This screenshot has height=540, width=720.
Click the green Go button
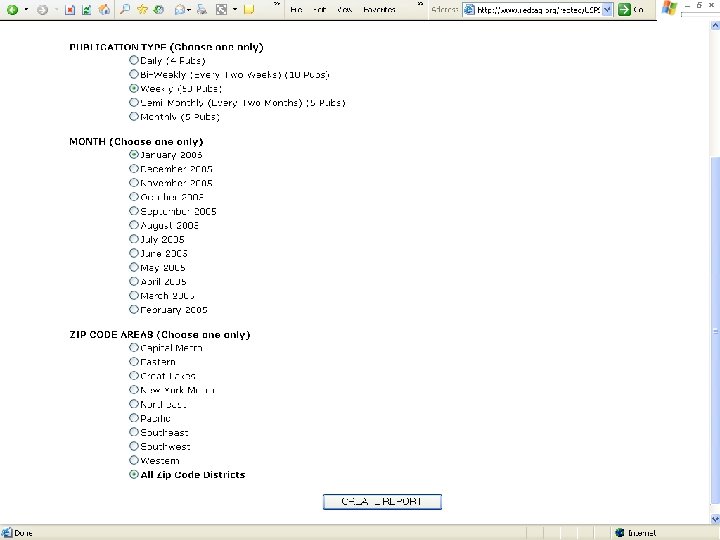(x=631, y=10)
